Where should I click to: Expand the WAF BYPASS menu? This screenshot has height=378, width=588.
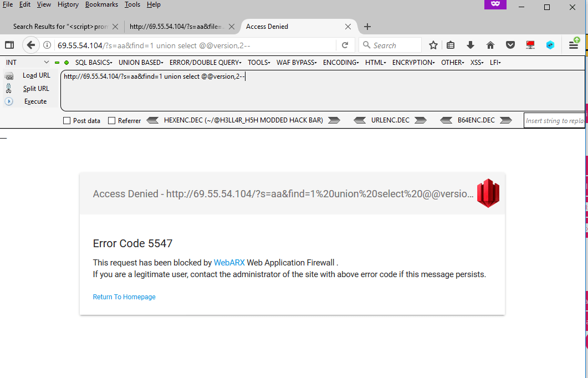296,63
